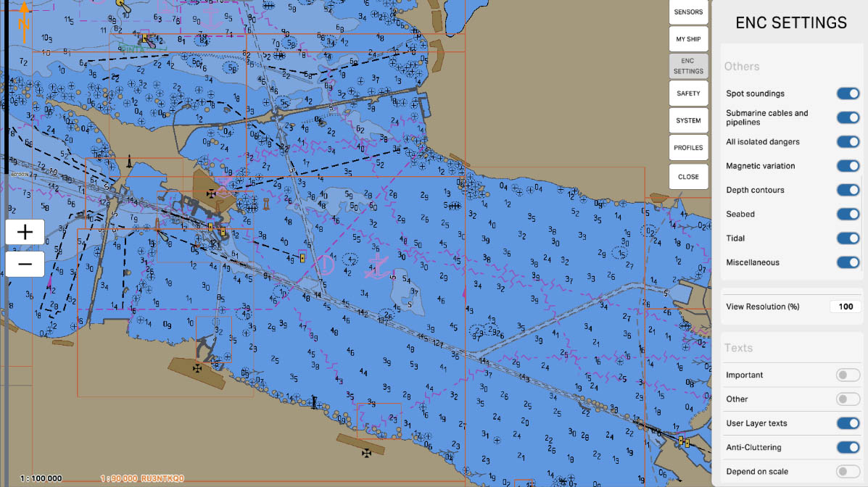Open the Safety settings
The width and height of the screenshot is (868, 487).
[x=688, y=93]
